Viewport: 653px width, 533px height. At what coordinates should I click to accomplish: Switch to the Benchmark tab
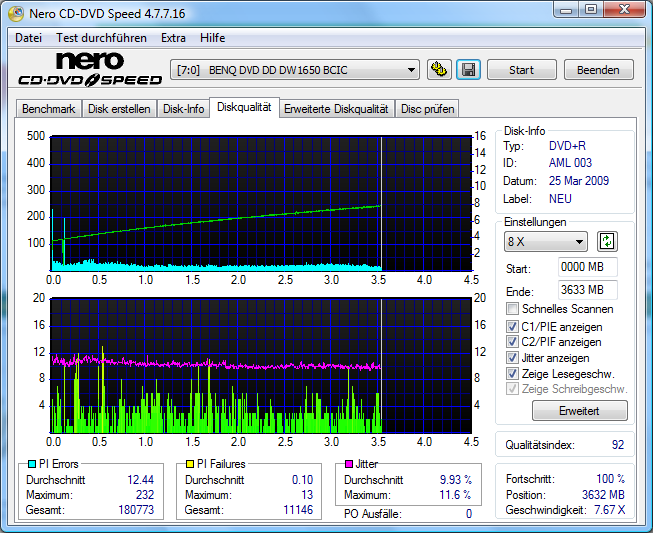coord(49,109)
